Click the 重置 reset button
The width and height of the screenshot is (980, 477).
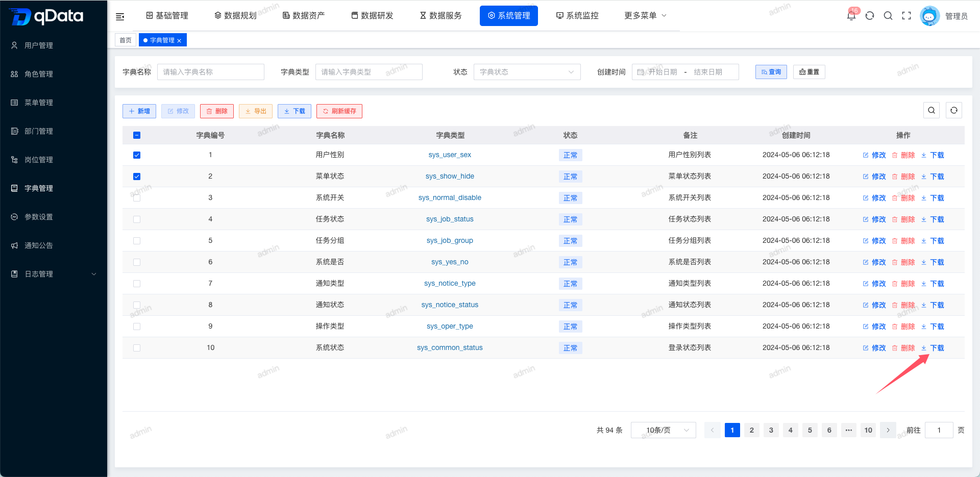tap(809, 72)
